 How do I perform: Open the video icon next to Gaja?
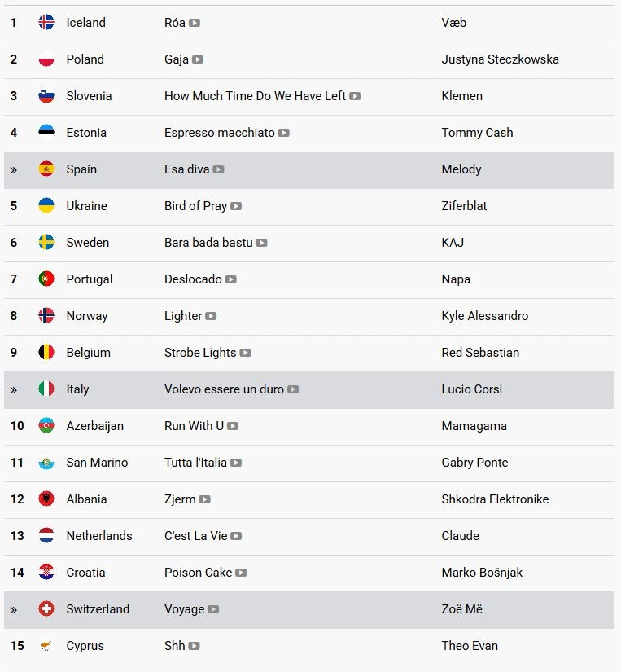coord(198,59)
